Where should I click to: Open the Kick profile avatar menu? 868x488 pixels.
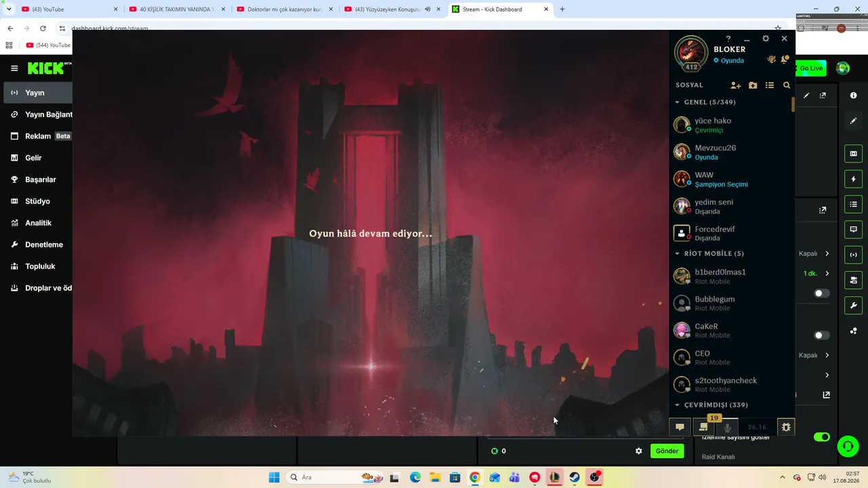point(843,68)
